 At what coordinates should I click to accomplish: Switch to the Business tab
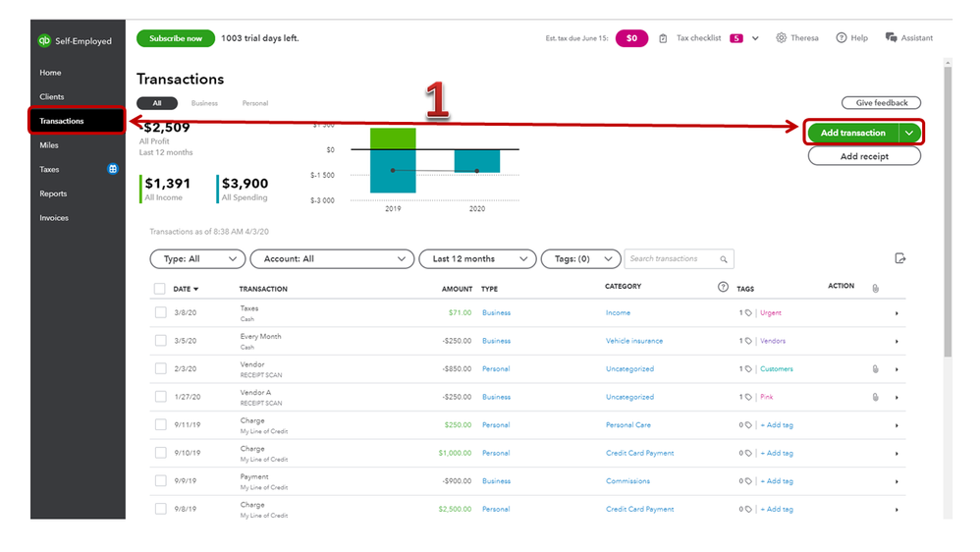pos(204,103)
